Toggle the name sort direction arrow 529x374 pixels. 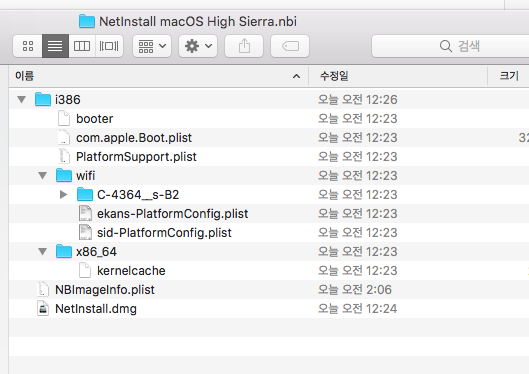point(296,77)
